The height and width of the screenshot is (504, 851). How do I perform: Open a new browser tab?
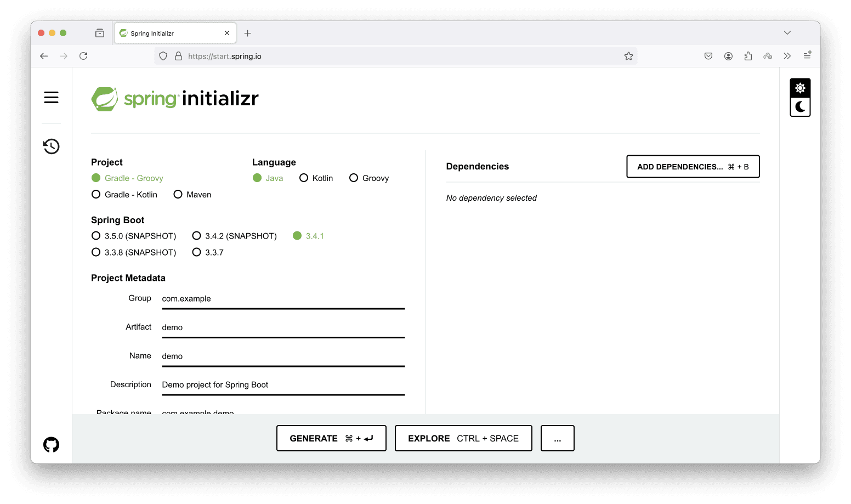click(248, 33)
